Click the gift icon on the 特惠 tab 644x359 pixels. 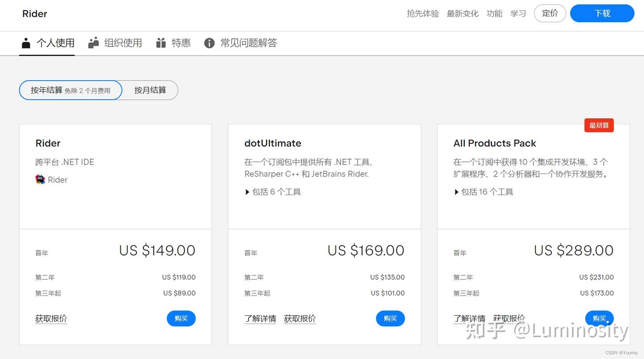coord(161,43)
